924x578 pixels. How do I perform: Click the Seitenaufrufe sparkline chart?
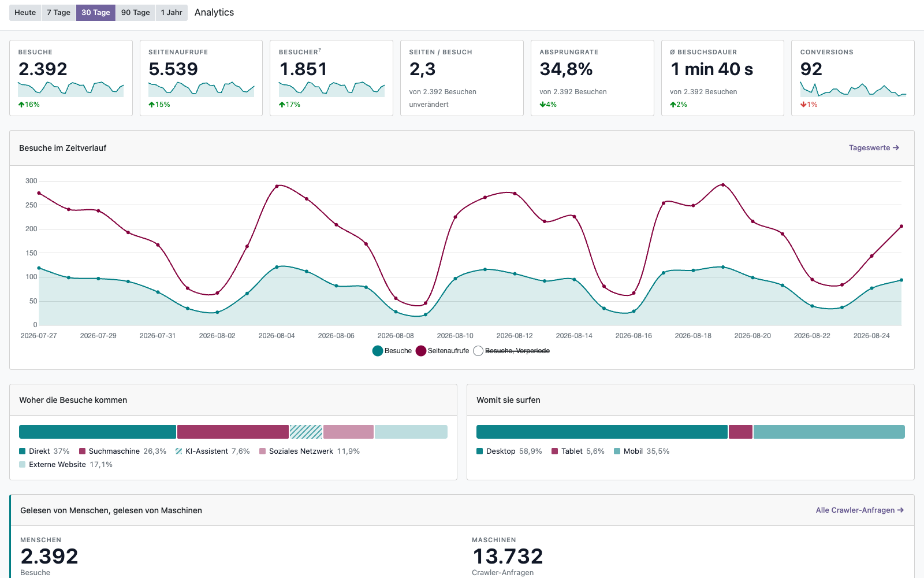tap(202, 89)
